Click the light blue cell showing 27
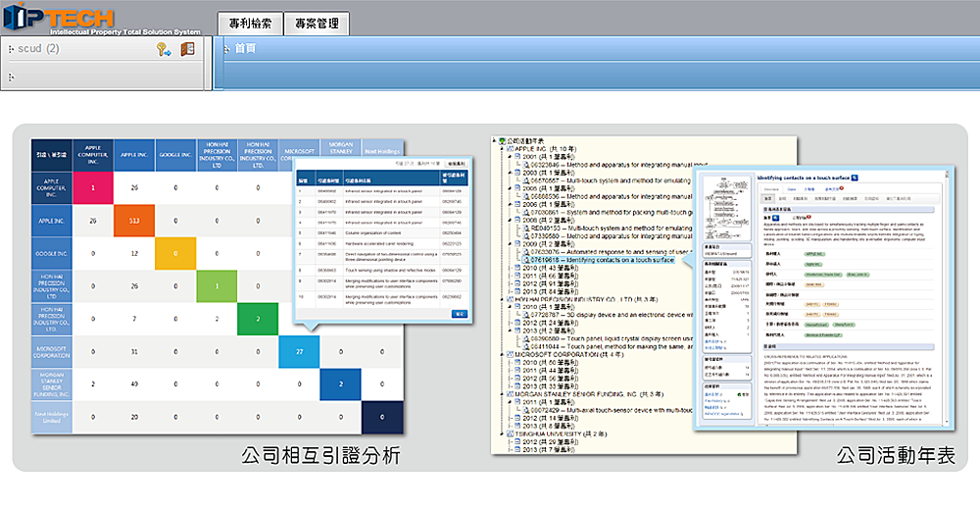 (299, 352)
